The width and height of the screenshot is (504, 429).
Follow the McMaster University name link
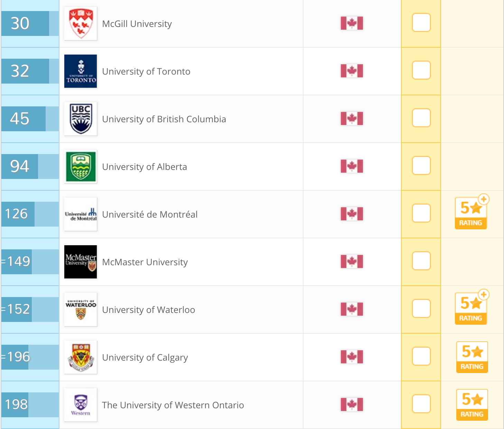pyautogui.click(x=145, y=262)
